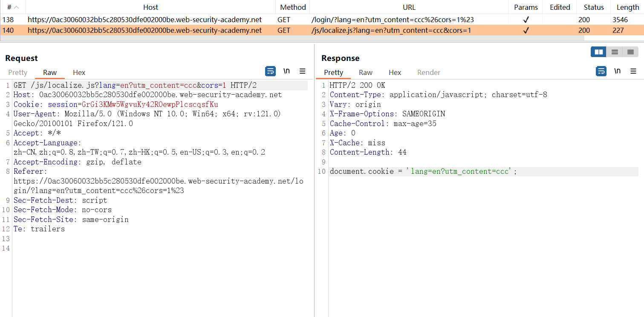Switch Request view to Raw tab
The image size is (644, 317).
click(50, 72)
